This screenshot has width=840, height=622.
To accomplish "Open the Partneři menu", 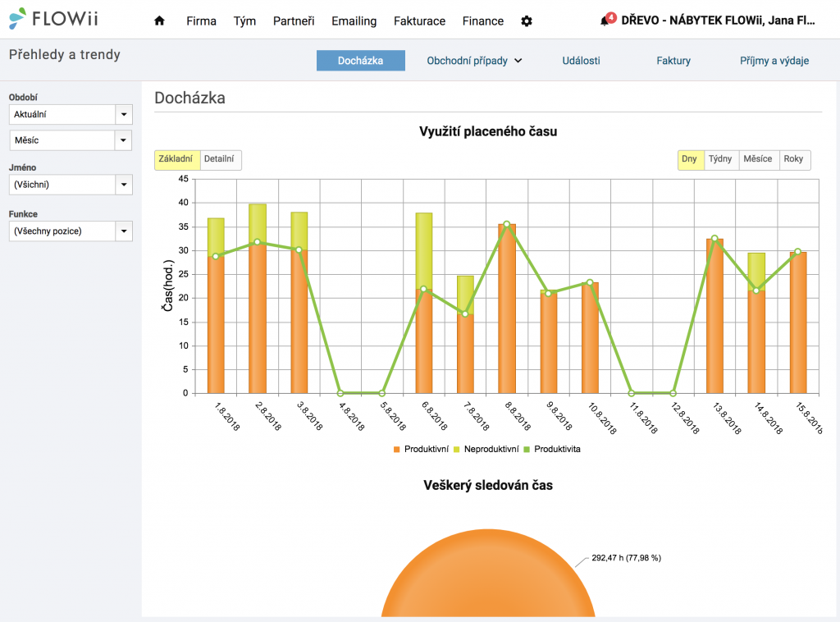I will [x=294, y=21].
